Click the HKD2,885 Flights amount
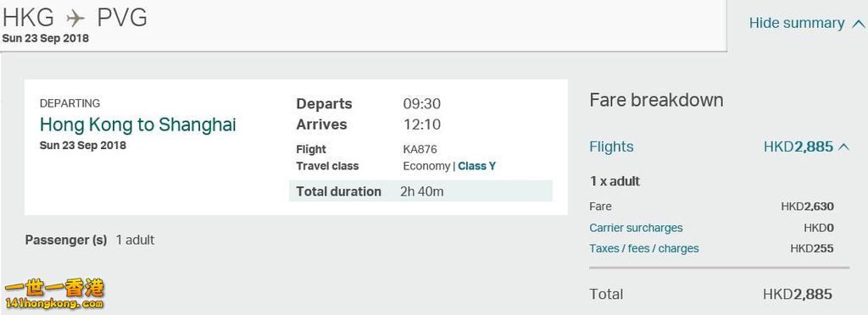Viewport: 868px width, 315px height. coord(798,147)
